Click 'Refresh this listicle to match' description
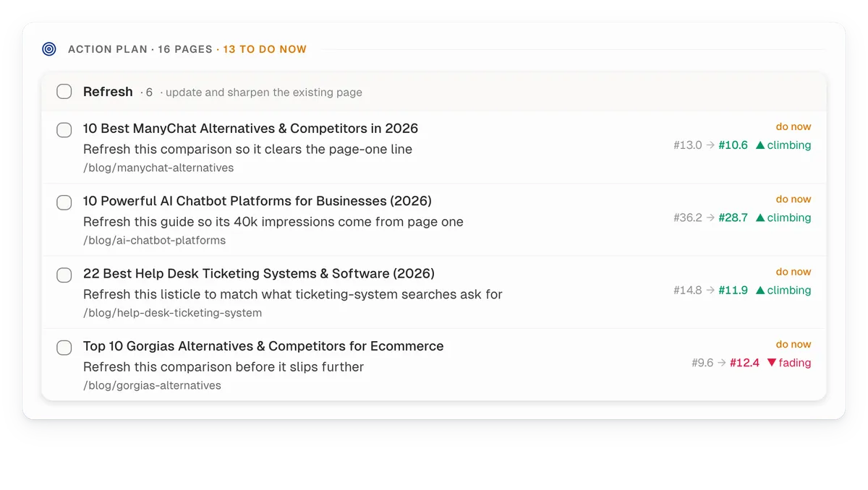Viewport: 868px width, 490px height. coord(293,294)
